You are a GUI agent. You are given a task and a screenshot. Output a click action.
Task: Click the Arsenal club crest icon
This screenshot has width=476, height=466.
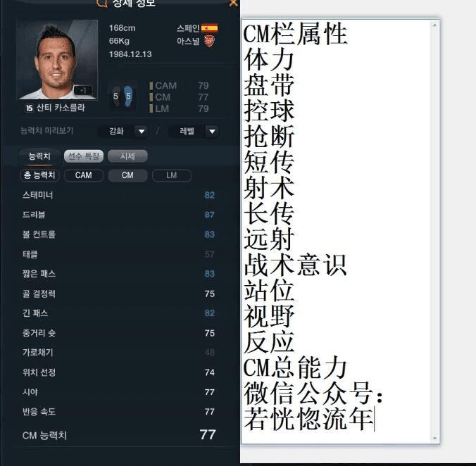[209, 42]
